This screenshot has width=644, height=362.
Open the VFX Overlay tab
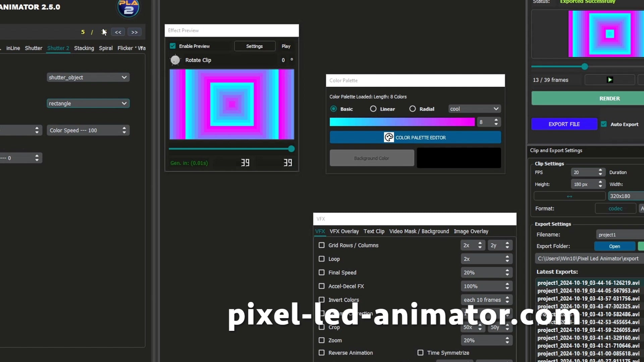click(344, 231)
